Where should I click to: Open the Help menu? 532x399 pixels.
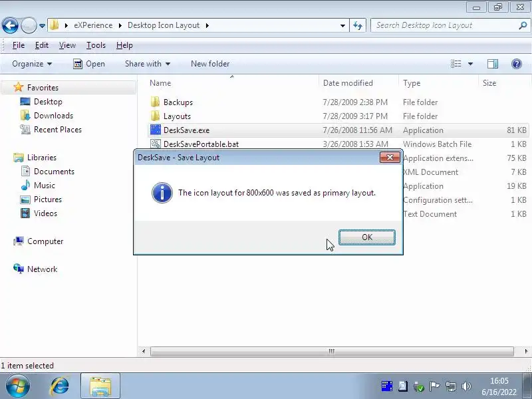click(x=124, y=45)
